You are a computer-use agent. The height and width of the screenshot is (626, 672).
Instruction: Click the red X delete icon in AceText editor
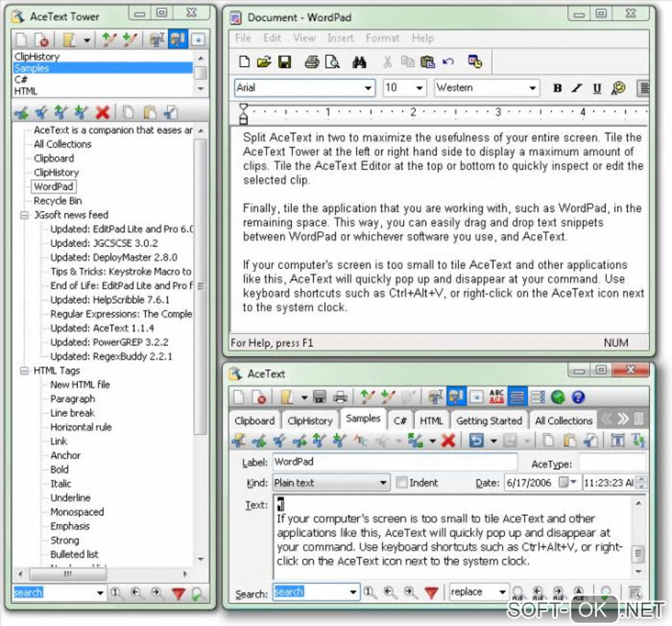(448, 440)
